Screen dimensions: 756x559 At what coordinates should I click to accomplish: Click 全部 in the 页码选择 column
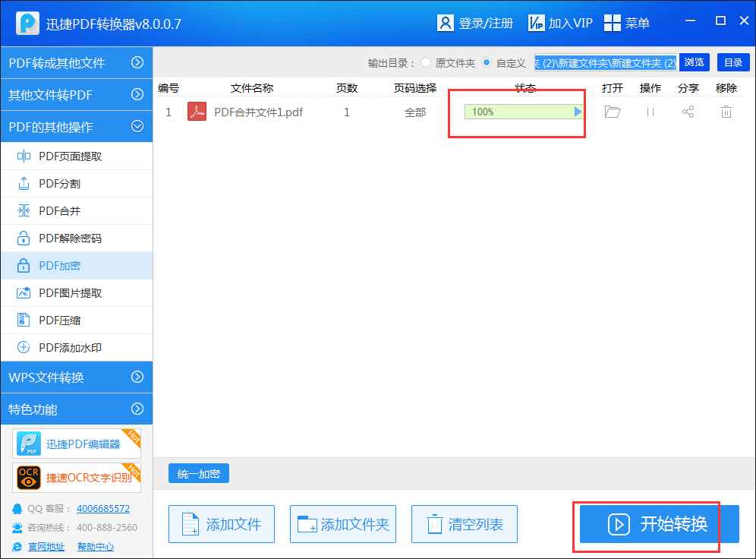415,112
